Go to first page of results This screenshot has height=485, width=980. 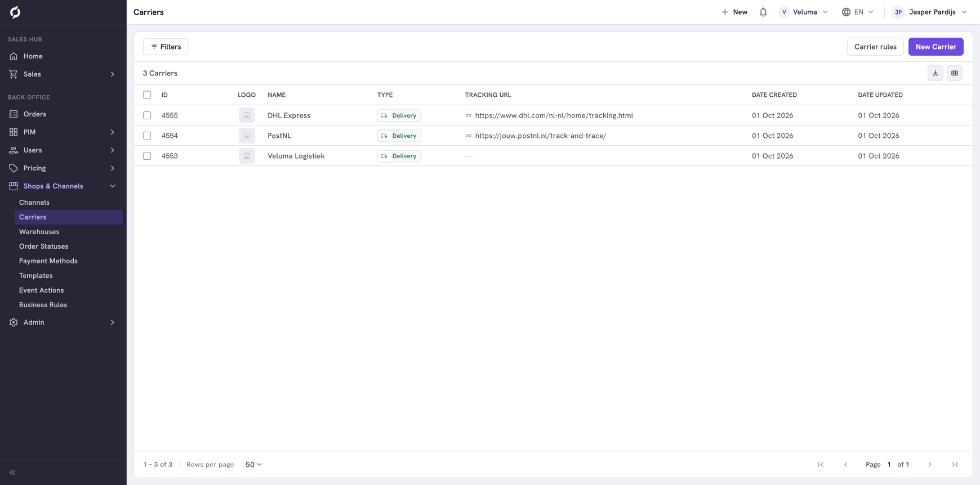click(x=821, y=465)
